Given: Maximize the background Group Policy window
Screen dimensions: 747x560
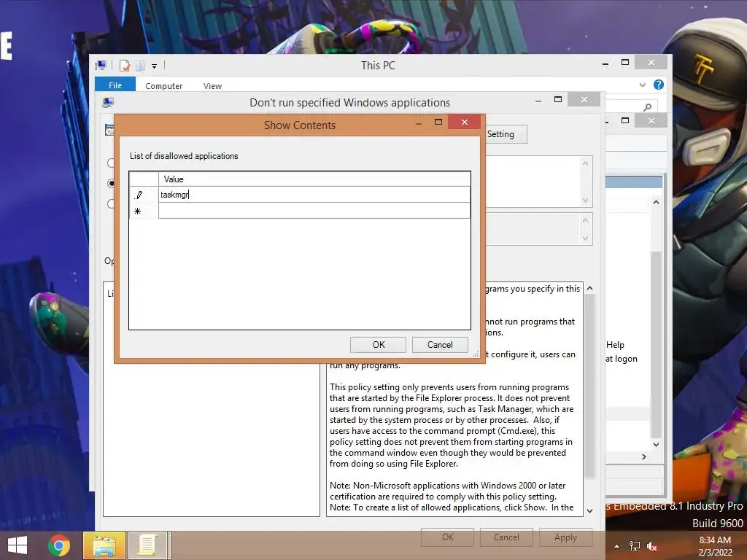Looking at the screenshot, I should click(x=625, y=120).
